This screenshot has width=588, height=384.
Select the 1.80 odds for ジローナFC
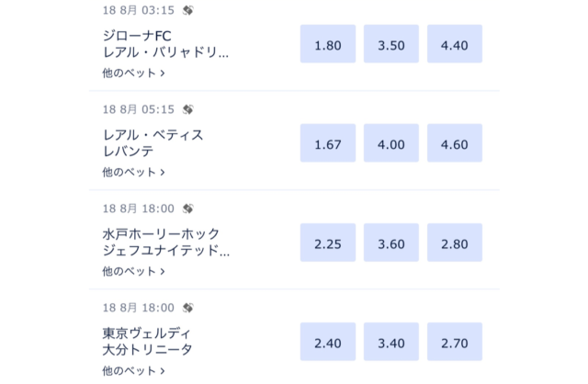(328, 43)
